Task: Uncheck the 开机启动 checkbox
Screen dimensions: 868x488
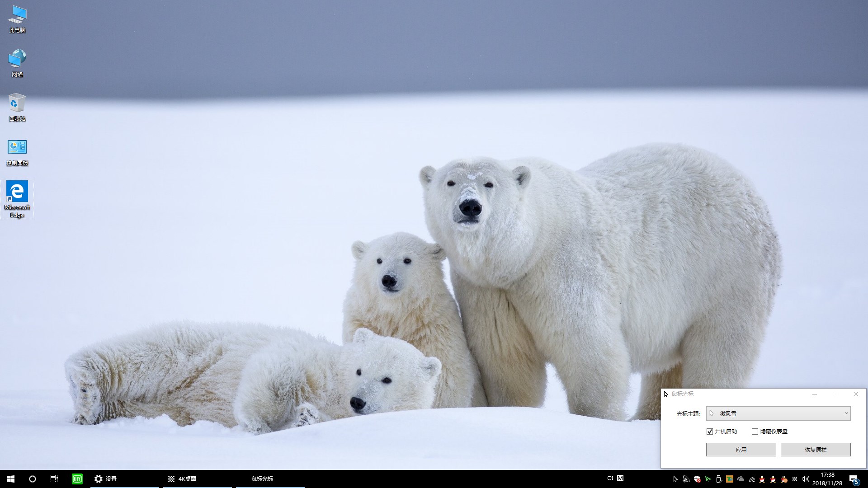Action: pos(710,432)
